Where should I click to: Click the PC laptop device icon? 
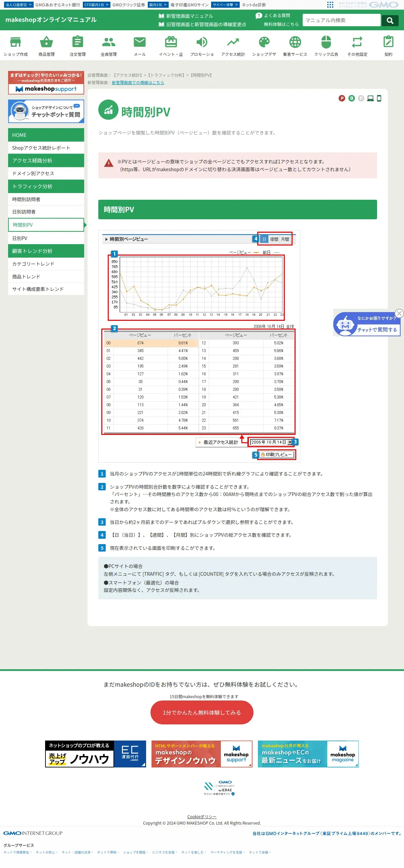coord(370,98)
